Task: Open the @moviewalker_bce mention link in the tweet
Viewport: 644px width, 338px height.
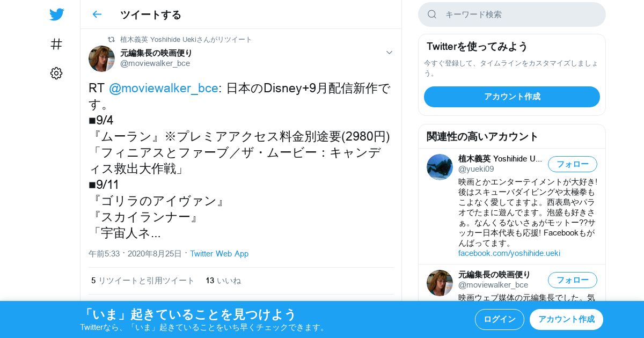Action: 164,88
